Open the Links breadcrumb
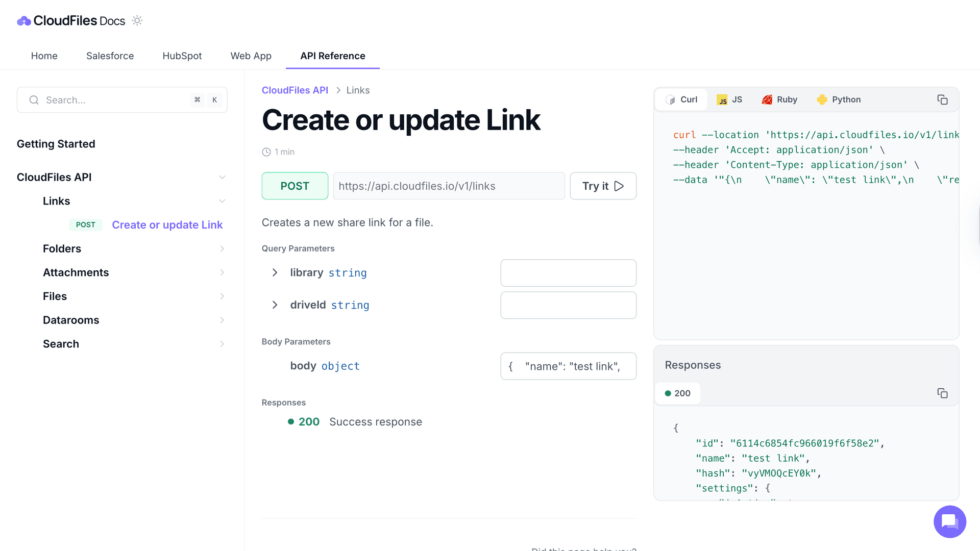This screenshot has width=980, height=551. coord(358,90)
